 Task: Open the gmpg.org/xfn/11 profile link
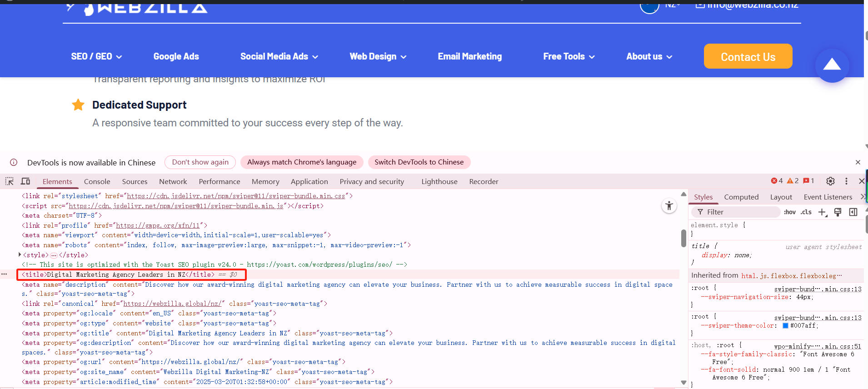coord(158,225)
